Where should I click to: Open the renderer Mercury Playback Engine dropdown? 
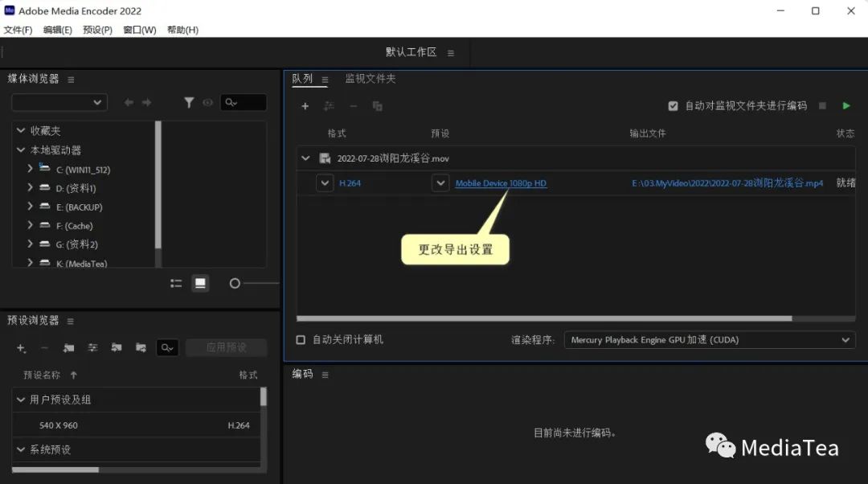[710, 340]
